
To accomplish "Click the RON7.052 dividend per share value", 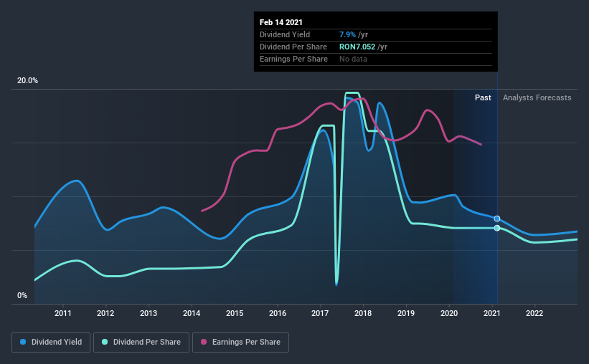I will (357, 47).
